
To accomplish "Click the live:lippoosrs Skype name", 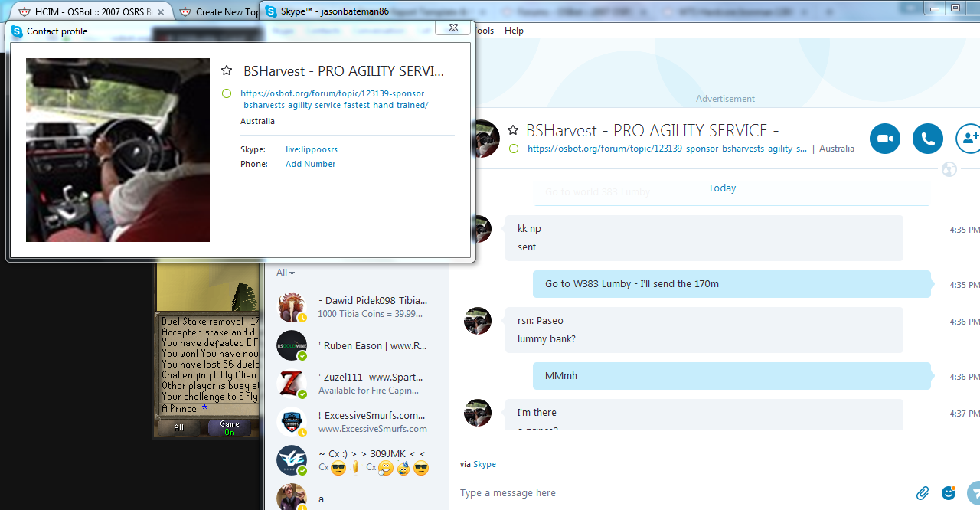I will coord(312,149).
